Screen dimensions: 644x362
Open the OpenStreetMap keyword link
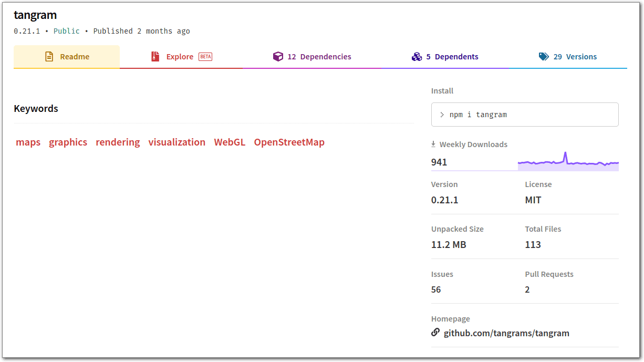pyautogui.click(x=289, y=142)
